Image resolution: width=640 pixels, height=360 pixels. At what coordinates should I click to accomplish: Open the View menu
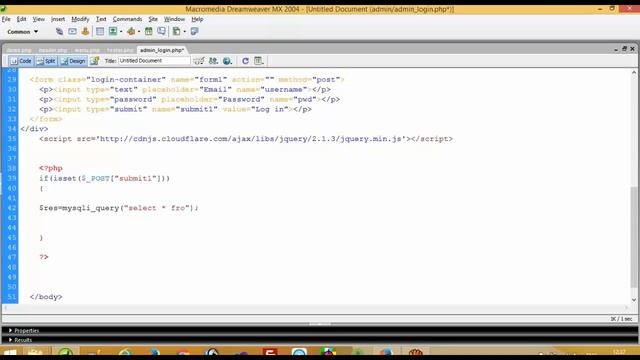point(39,19)
